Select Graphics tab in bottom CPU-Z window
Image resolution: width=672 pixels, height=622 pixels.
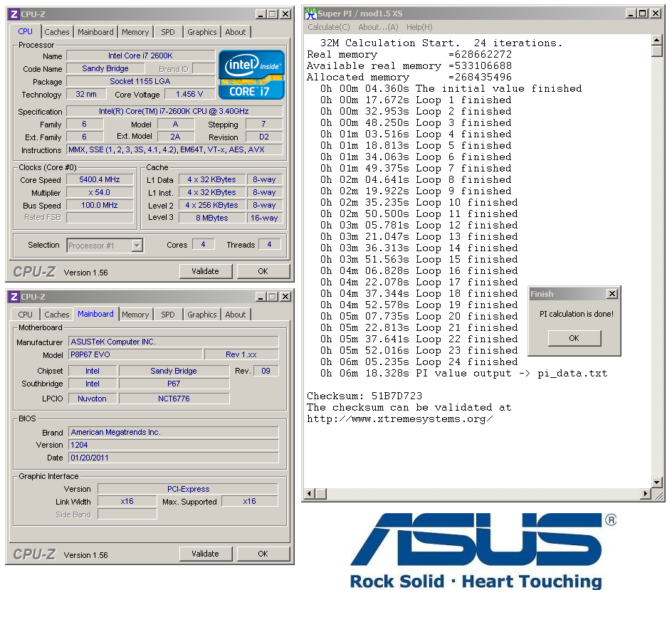click(202, 315)
